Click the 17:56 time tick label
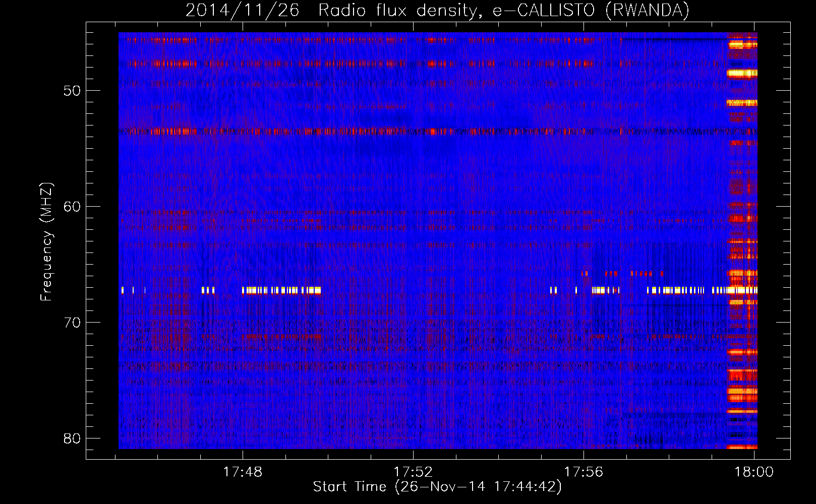Viewport: 816px width, 504px height. [x=584, y=472]
